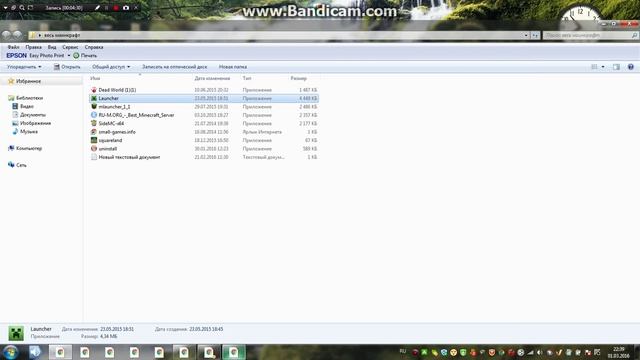This screenshot has height=360, width=640.
Task: Click the Bandicam red record stop button
Action: 116,8
